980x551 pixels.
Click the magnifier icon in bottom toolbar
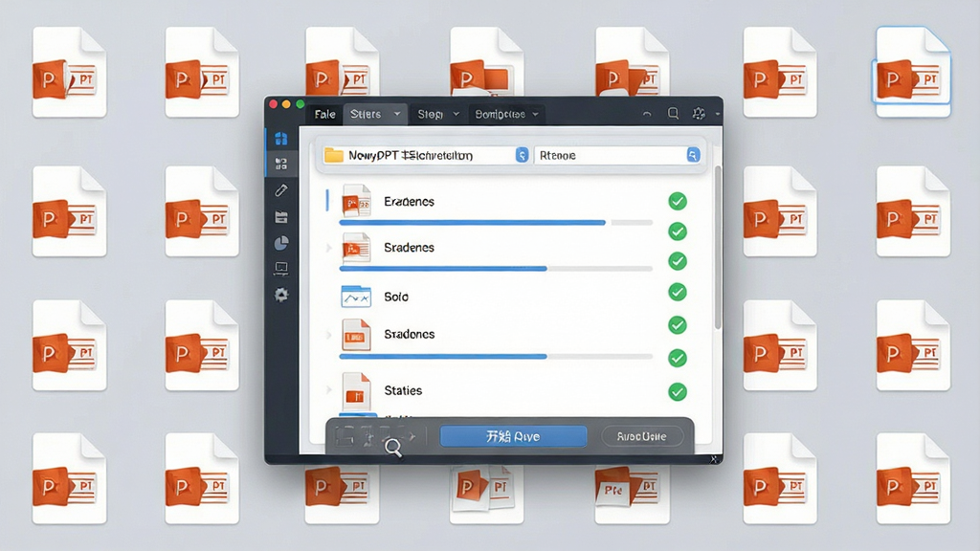[x=393, y=448]
